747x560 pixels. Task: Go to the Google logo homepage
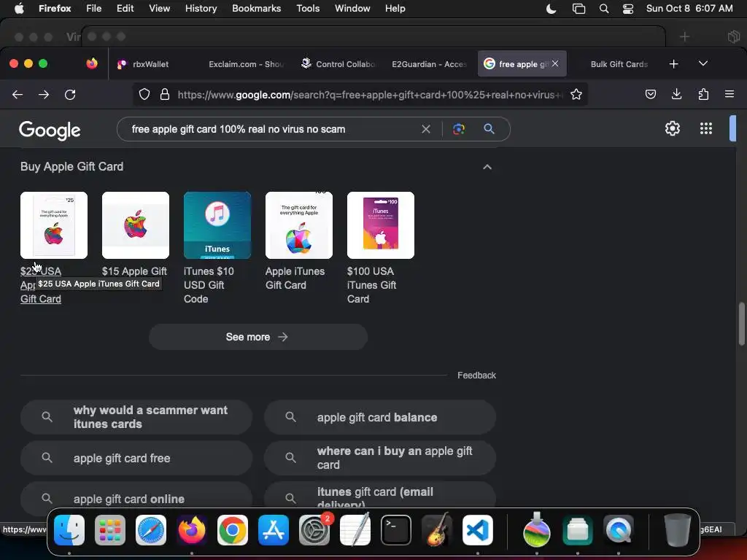tap(50, 130)
